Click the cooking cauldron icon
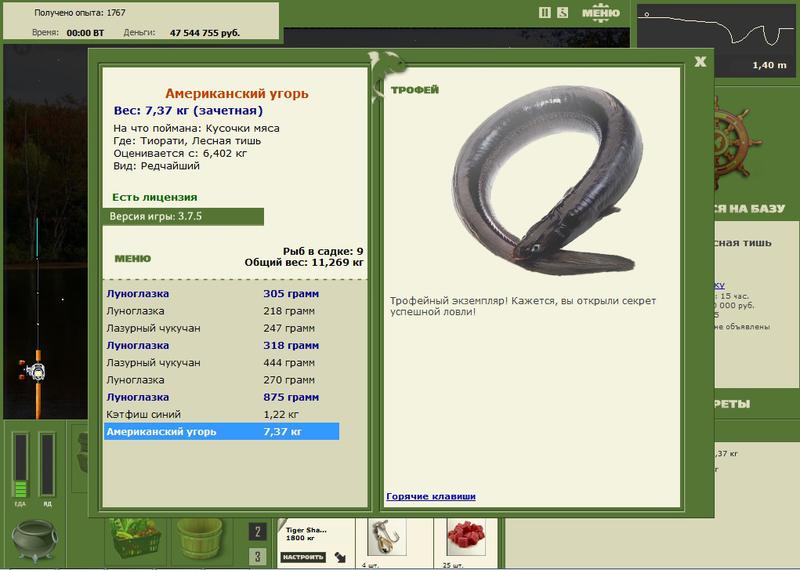Viewport: 800px width, 570px height. click(34, 540)
